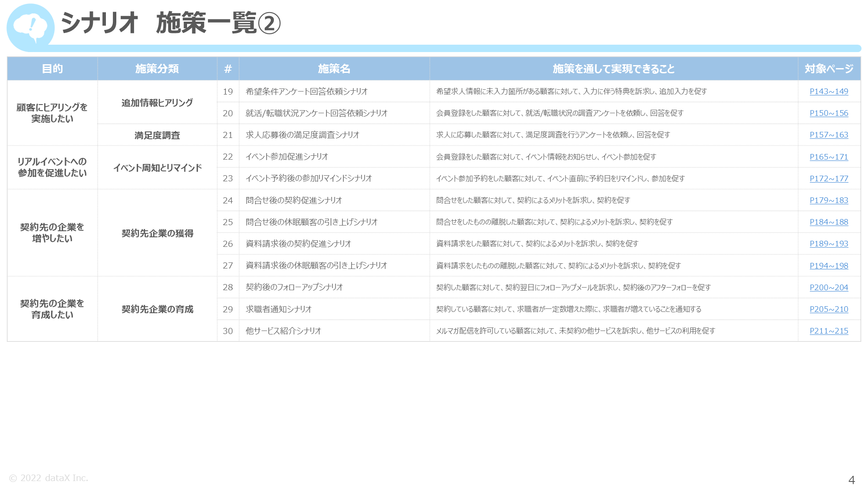
Task: Click the © 2022 dataX Inc. footer
Action: (49, 478)
